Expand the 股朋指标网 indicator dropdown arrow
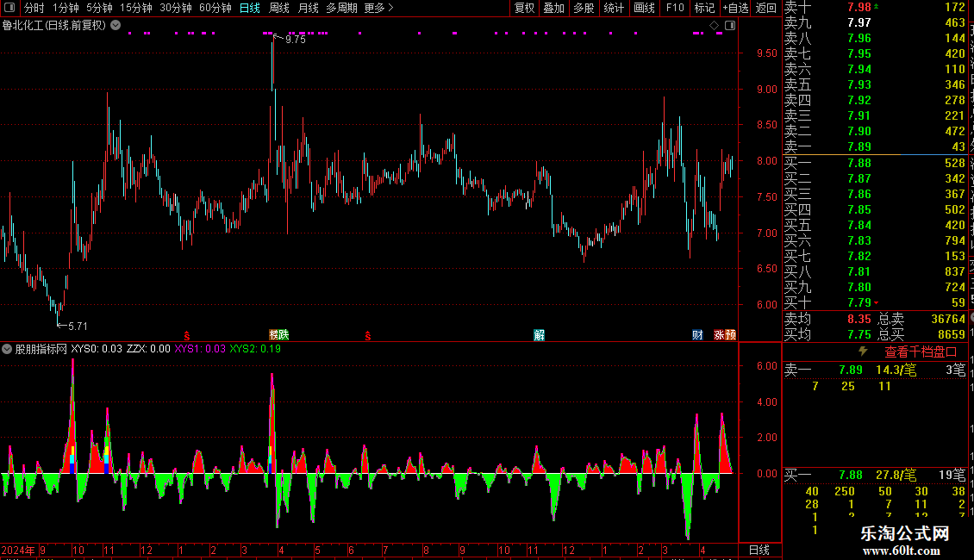Screen dimensions: 974x560 tap(6, 349)
